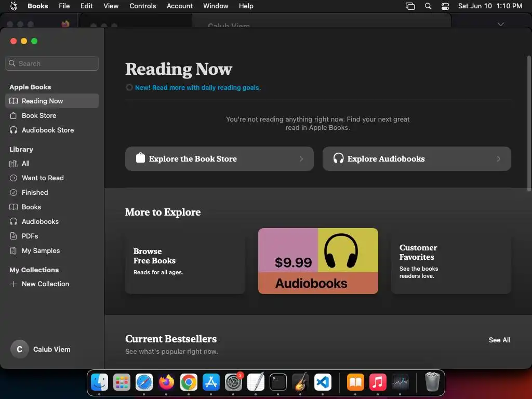Open the Window menu
Viewport: 532px width, 399px height.
pyautogui.click(x=216, y=6)
